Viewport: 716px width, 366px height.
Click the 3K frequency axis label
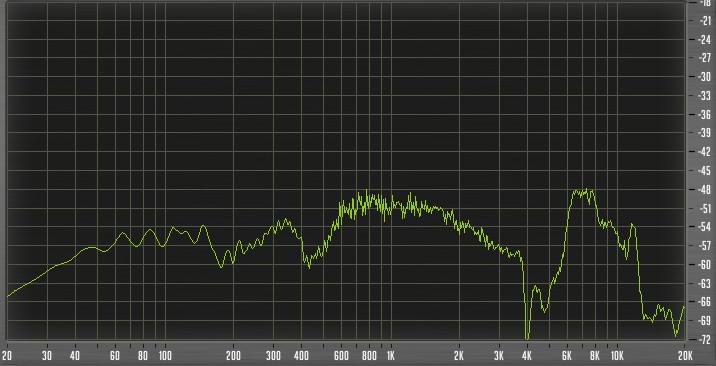coord(499,356)
